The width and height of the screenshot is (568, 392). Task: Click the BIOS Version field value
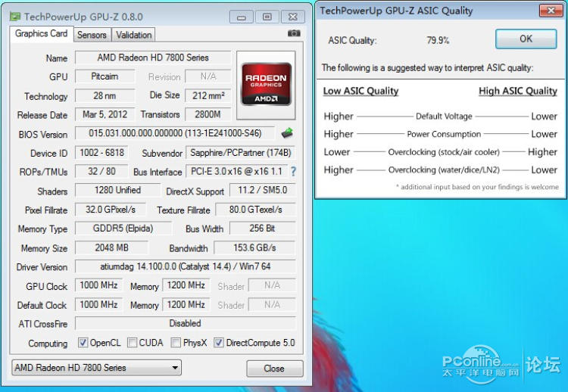pyautogui.click(x=175, y=133)
